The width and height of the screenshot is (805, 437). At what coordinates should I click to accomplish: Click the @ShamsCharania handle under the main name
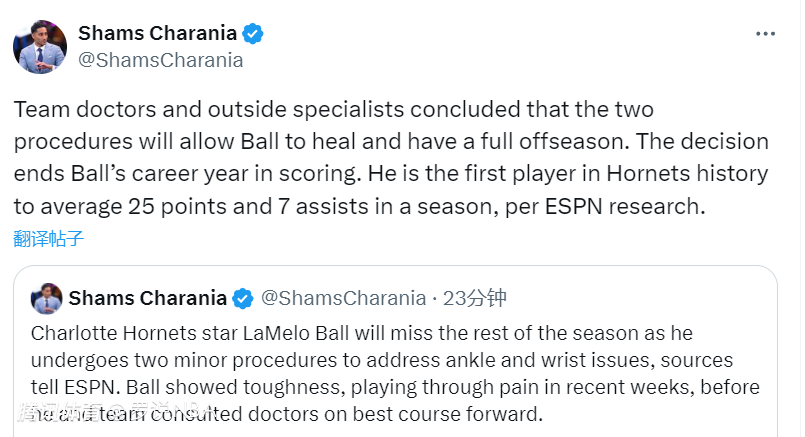click(x=160, y=60)
